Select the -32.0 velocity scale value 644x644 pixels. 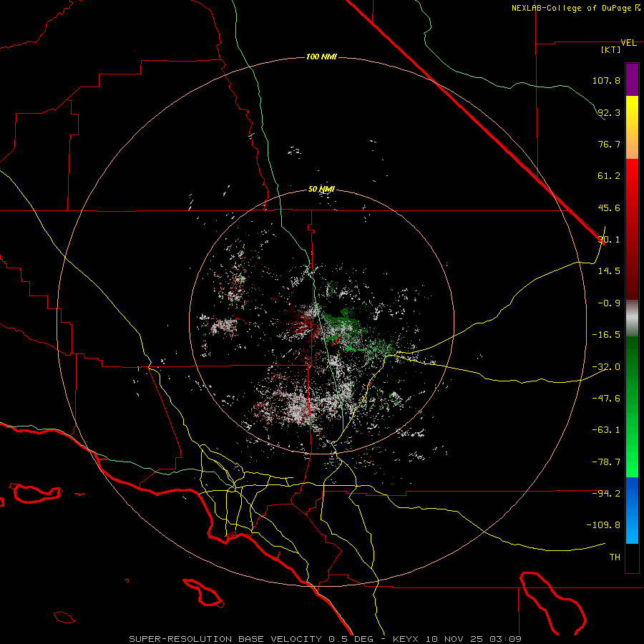pyautogui.click(x=606, y=367)
